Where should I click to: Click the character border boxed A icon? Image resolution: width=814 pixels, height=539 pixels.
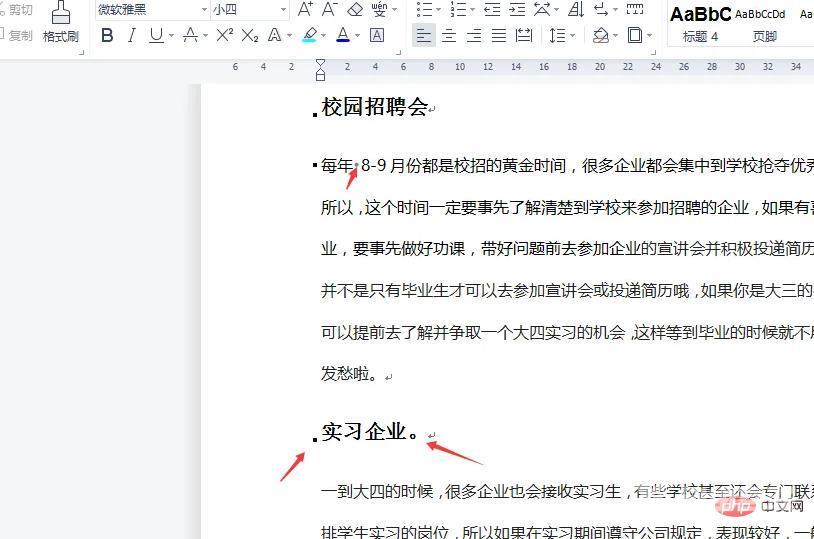(x=377, y=35)
